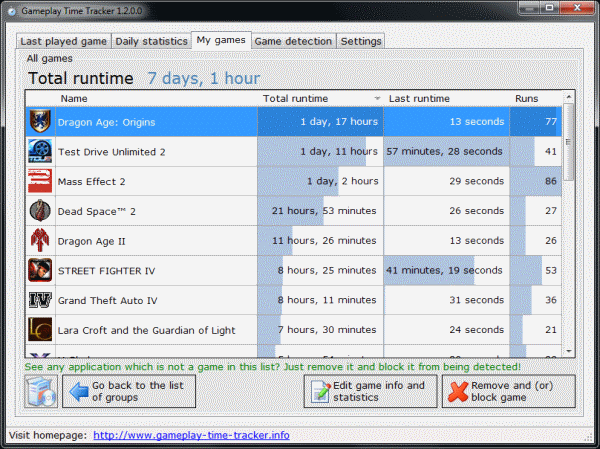Click the '8 hours, 11 minutes' cell
Screen dimensions: 600x449
(x=320, y=300)
